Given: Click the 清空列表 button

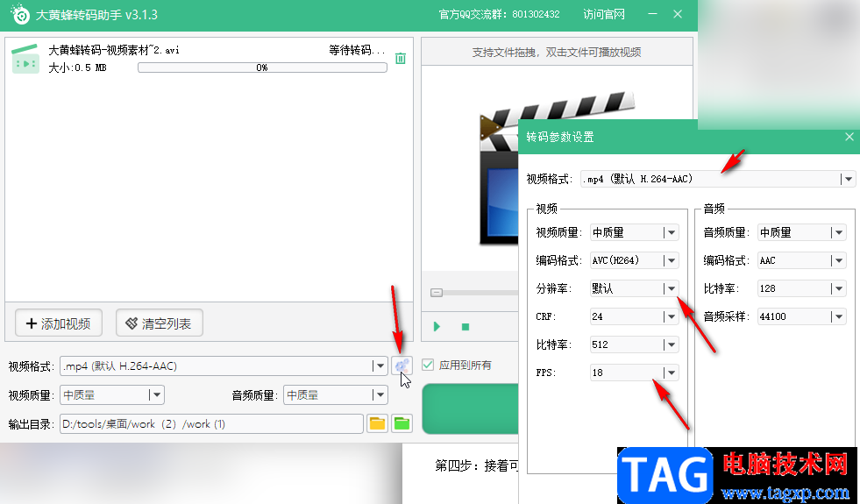Looking at the screenshot, I should point(160,323).
